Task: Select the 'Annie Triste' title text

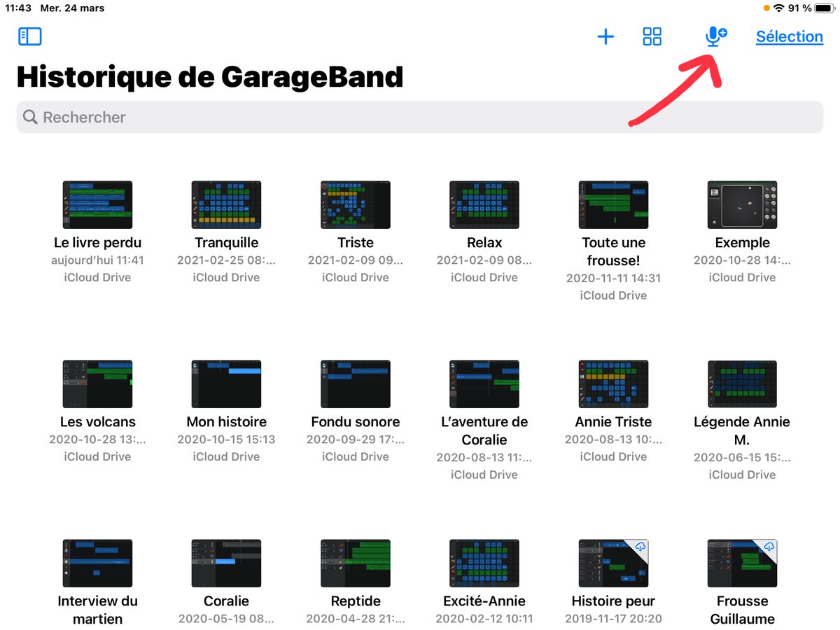Action: [613, 422]
